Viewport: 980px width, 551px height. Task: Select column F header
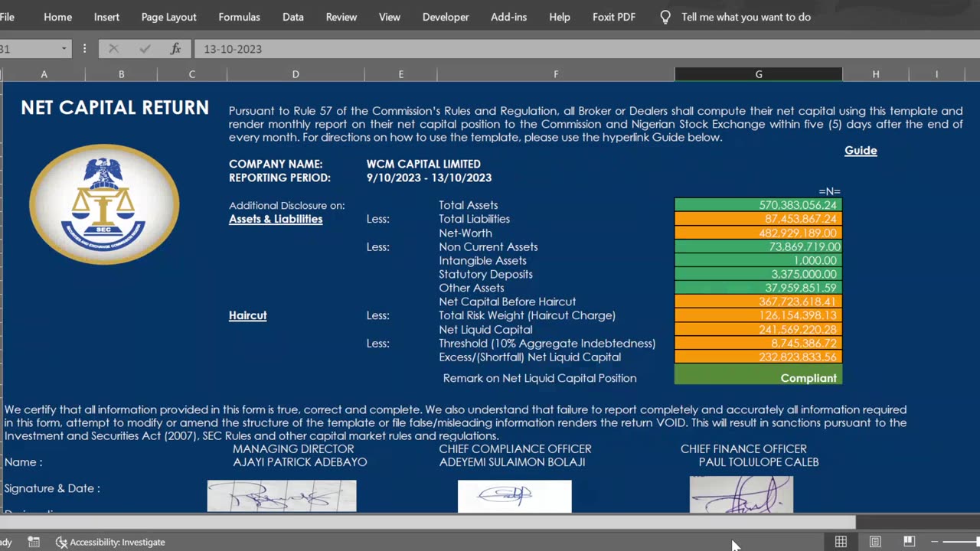click(x=556, y=74)
